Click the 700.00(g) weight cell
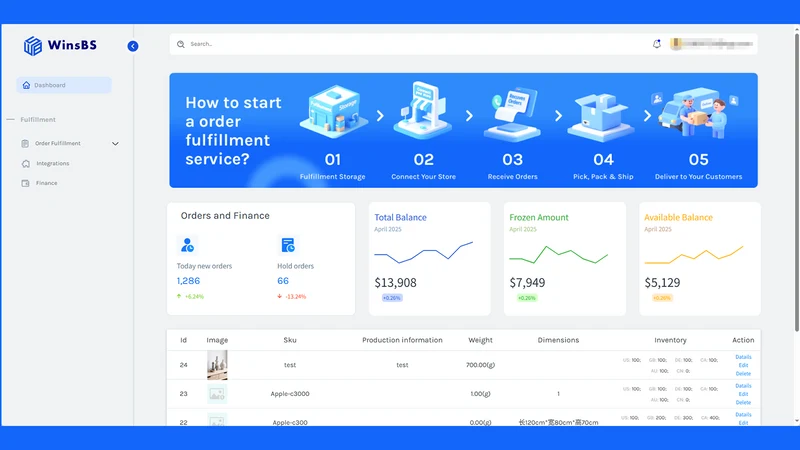The image size is (800, 450). tap(481, 365)
